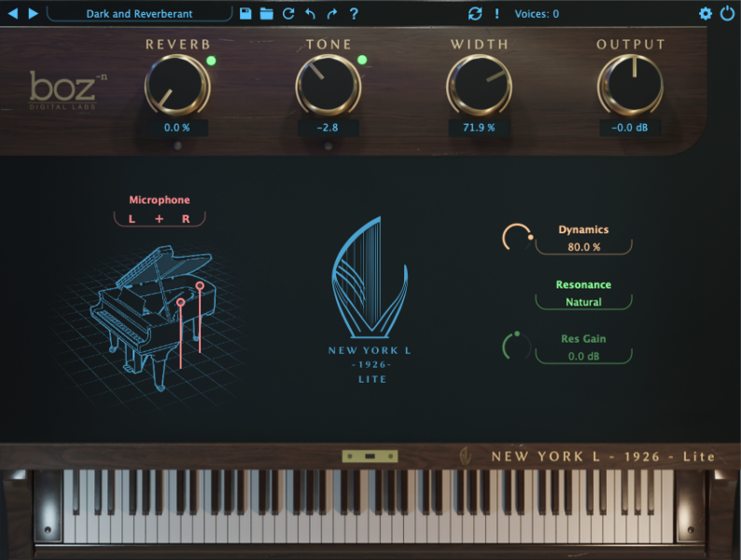Viewport: 741px width, 560px height.
Task: Open the Dark and Reverberant preset menu
Action: tap(139, 14)
